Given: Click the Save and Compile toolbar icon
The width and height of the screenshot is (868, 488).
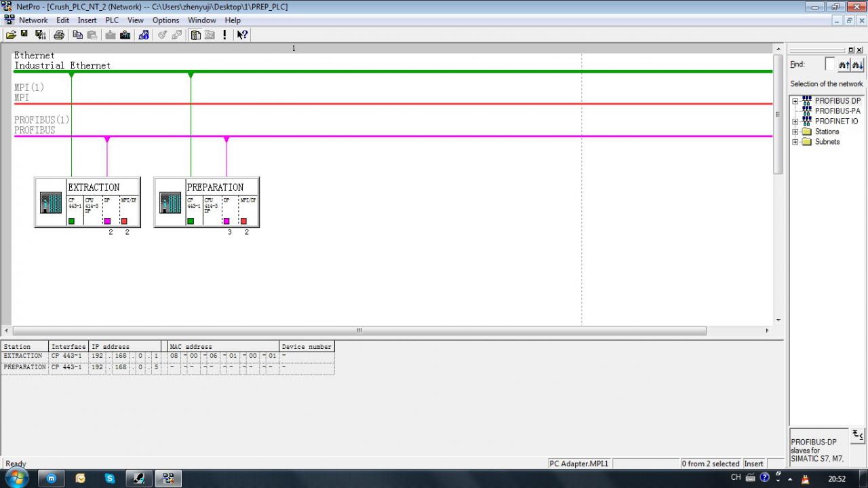Looking at the screenshot, I should pyautogui.click(x=40, y=35).
